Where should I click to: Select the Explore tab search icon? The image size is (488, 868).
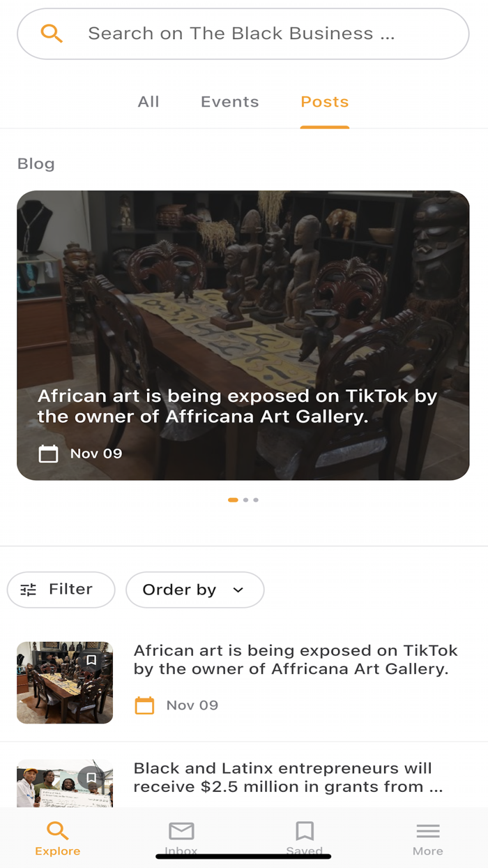(57, 831)
